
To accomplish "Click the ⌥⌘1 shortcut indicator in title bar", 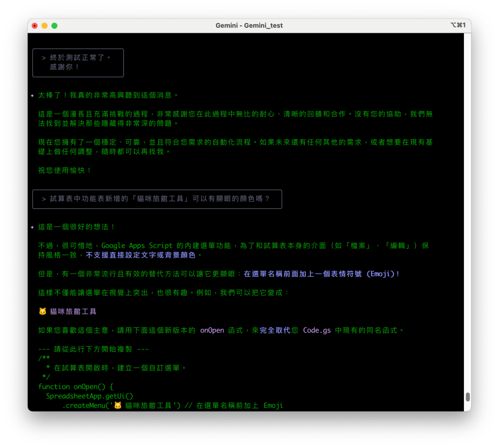I will (458, 25).
